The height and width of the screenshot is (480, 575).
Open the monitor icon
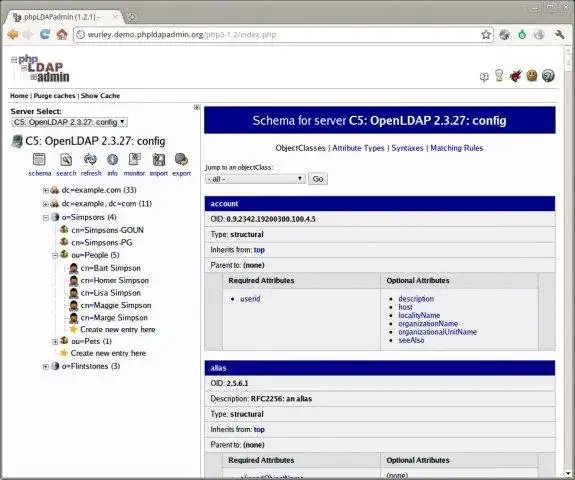(135, 160)
